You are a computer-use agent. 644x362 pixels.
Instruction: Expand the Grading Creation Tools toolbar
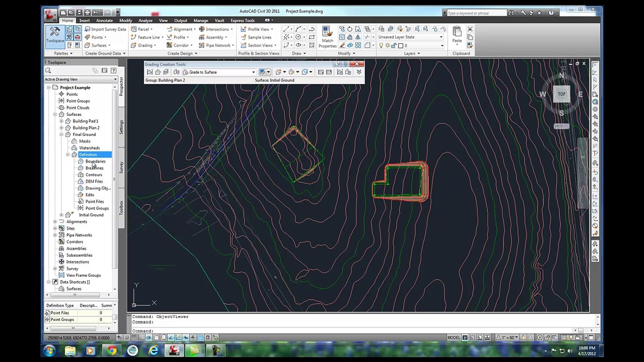click(359, 72)
